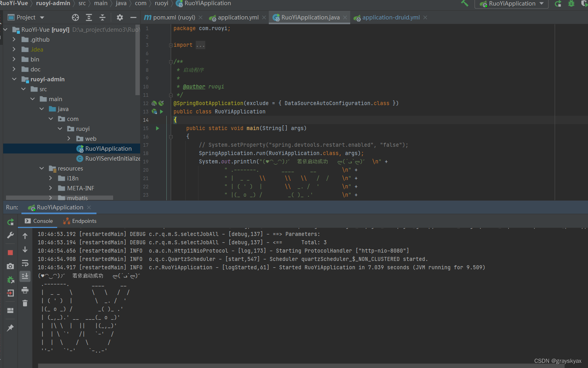The width and height of the screenshot is (588, 368).
Task: Click Spring bean gutter icon on line 12
Action: 154,103
